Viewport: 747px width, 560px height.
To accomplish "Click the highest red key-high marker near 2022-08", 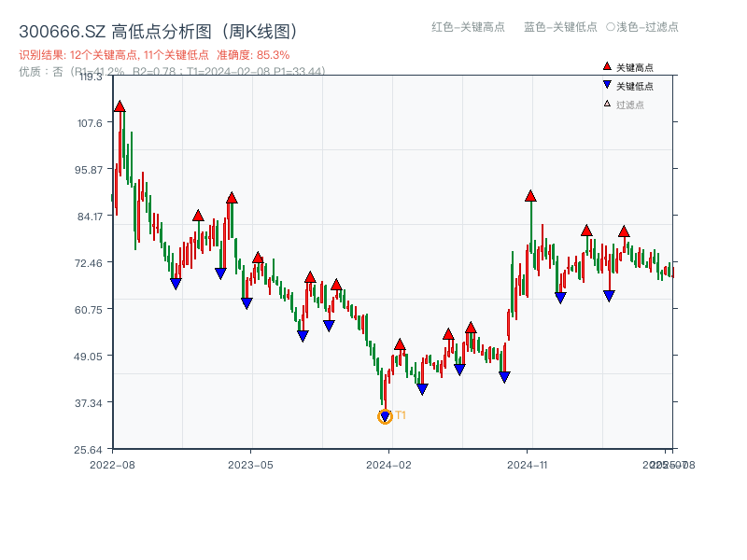I will [120, 106].
